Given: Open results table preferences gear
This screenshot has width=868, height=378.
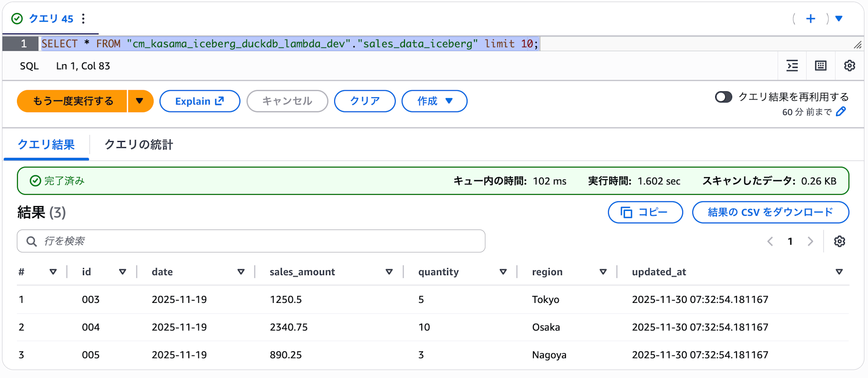Looking at the screenshot, I should (839, 241).
